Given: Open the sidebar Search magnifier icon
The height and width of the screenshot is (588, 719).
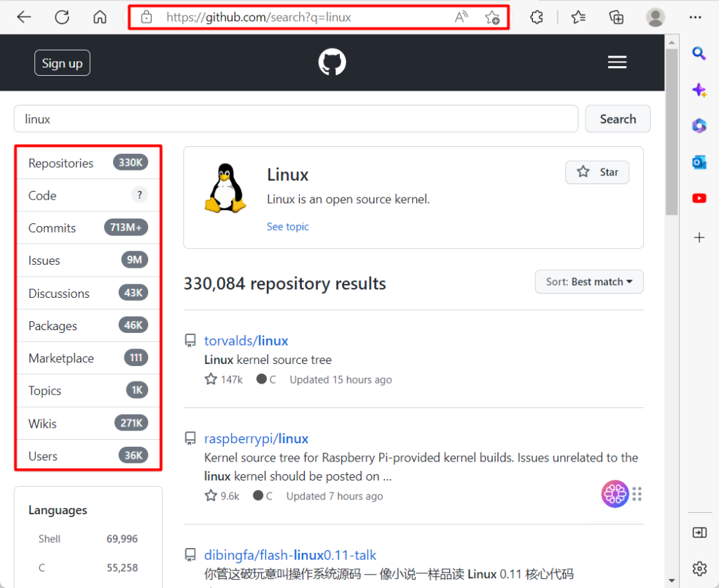Looking at the screenshot, I should pos(699,53).
